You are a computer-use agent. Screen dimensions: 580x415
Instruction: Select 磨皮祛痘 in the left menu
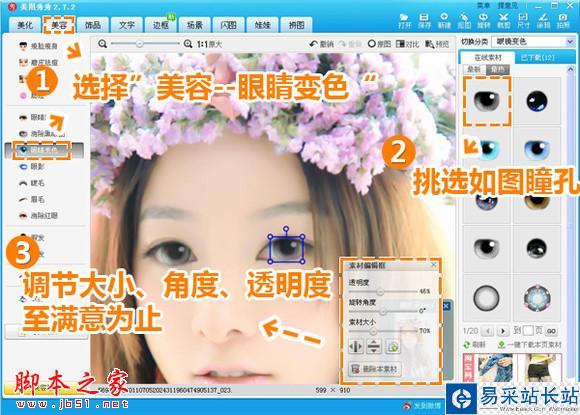(x=38, y=62)
